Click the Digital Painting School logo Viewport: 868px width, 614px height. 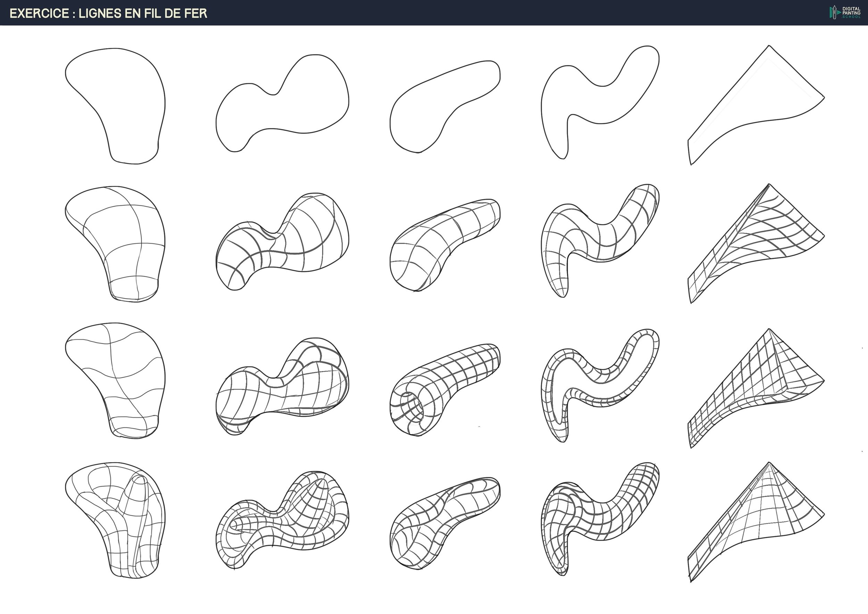coord(845,13)
